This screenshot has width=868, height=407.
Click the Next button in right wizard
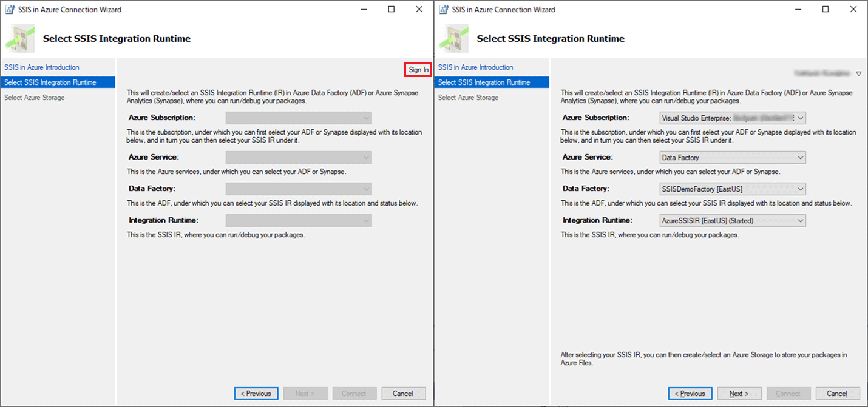point(739,394)
